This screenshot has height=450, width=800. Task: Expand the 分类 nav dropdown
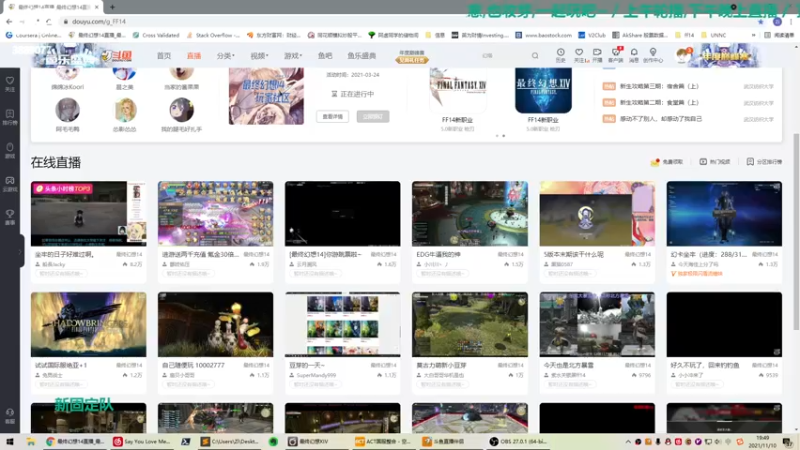[x=226, y=56]
